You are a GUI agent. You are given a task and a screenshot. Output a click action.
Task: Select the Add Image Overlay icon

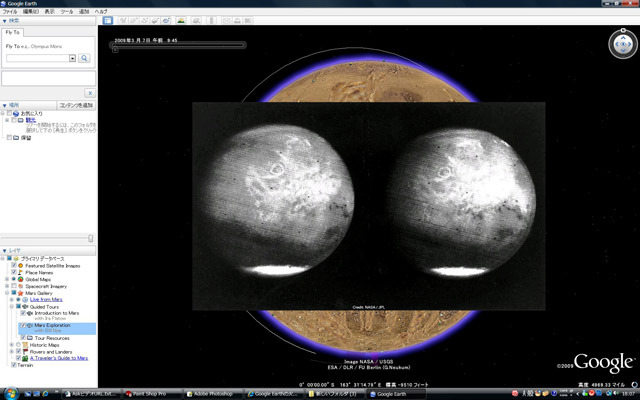click(155, 20)
